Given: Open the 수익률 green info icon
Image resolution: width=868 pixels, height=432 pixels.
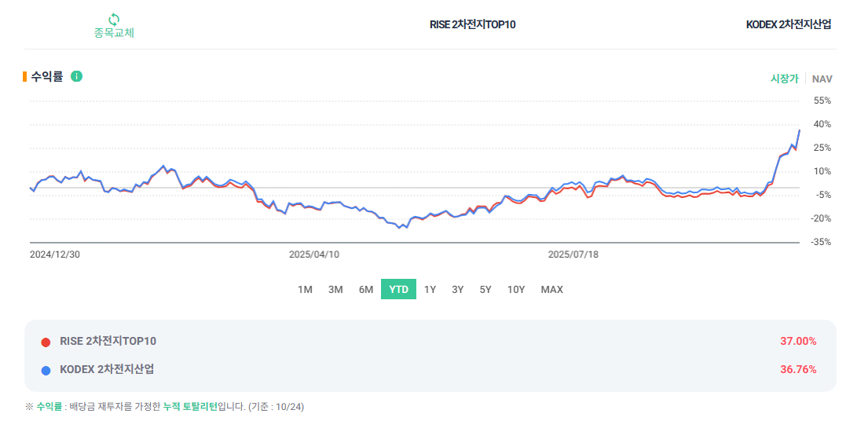Looking at the screenshot, I should 76,76.
